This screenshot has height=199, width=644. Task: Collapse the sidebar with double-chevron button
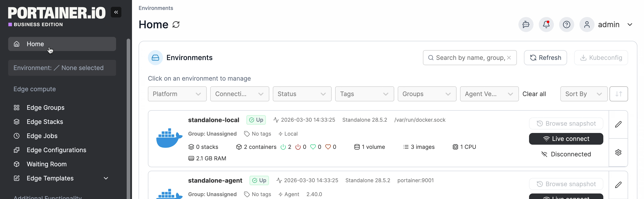(116, 12)
